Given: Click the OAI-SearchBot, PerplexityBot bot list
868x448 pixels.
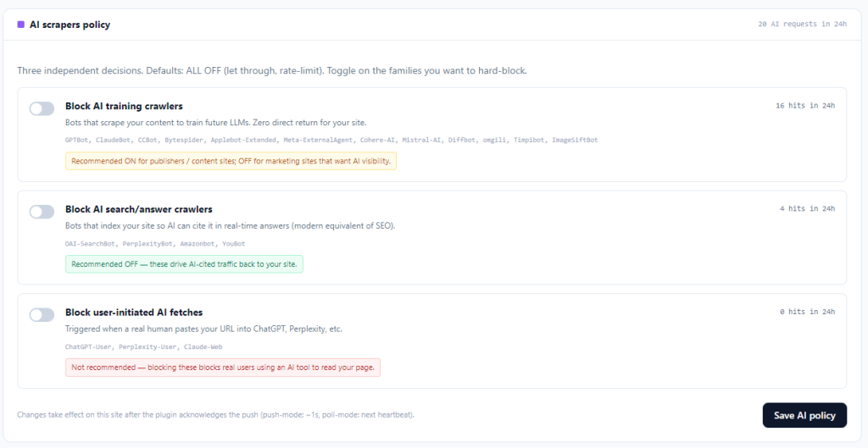Looking at the screenshot, I should coord(155,243).
